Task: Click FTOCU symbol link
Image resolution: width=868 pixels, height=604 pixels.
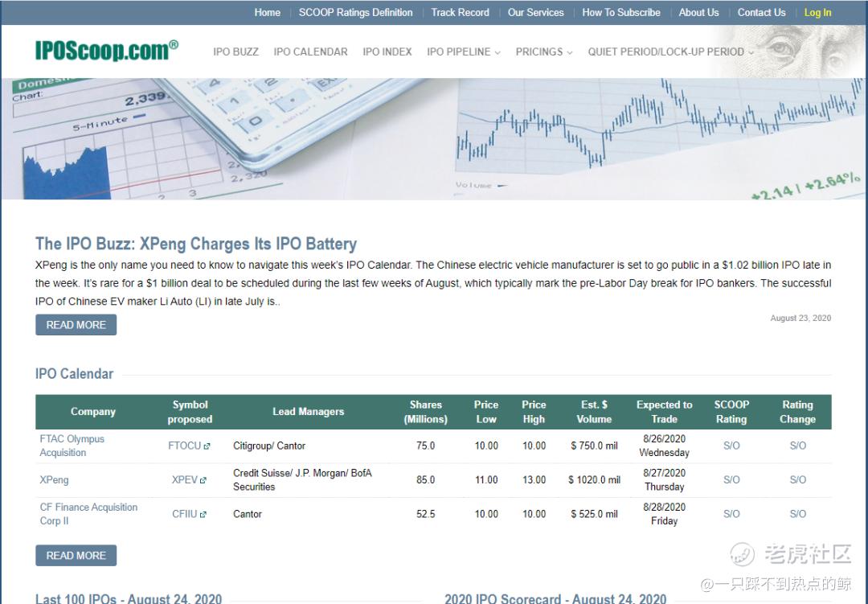Action: click(184, 446)
